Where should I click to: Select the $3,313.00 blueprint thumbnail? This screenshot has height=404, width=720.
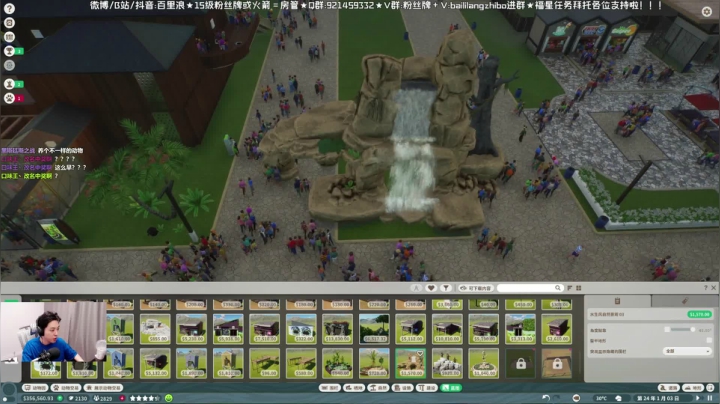pos(520,329)
